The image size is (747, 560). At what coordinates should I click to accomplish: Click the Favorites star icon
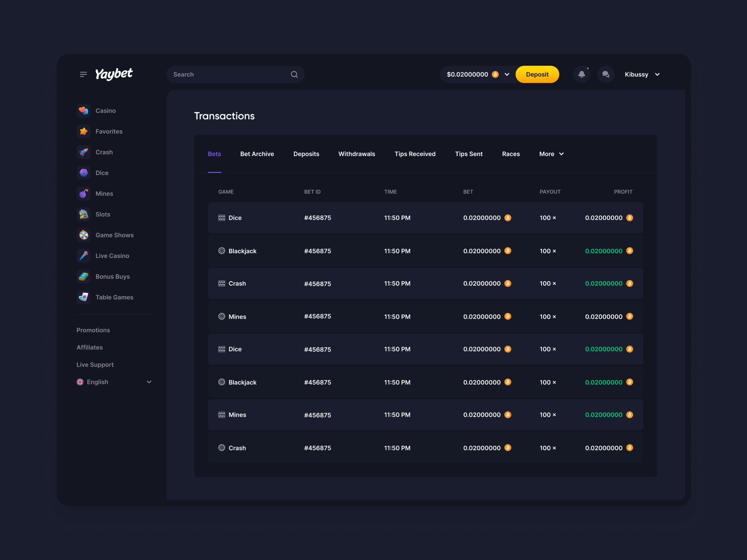coord(84,131)
